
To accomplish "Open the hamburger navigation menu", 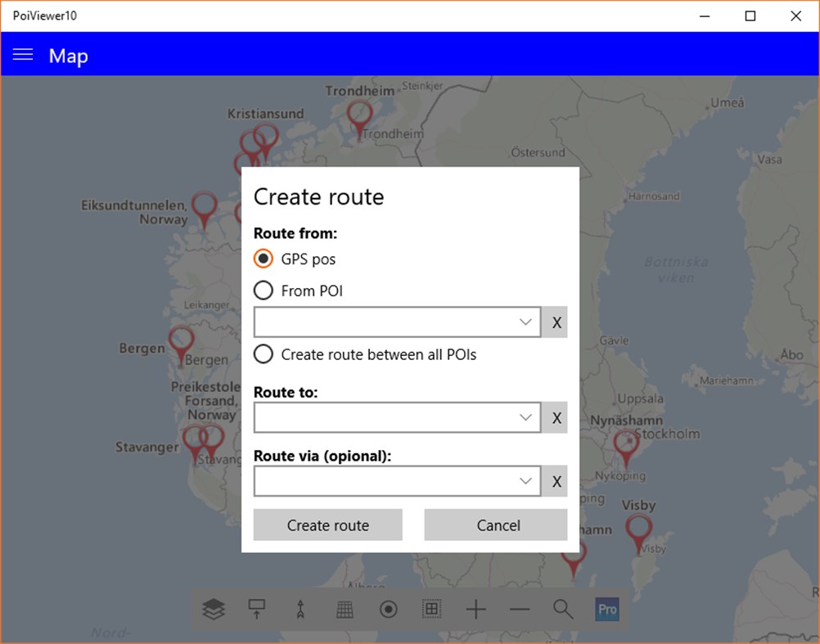I will point(22,55).
